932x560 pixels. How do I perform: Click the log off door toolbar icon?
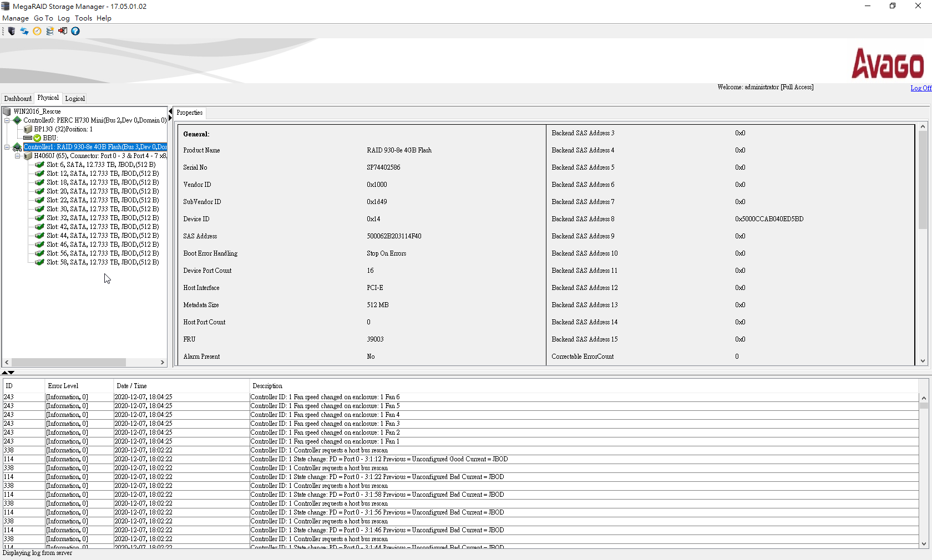point(63,31)
